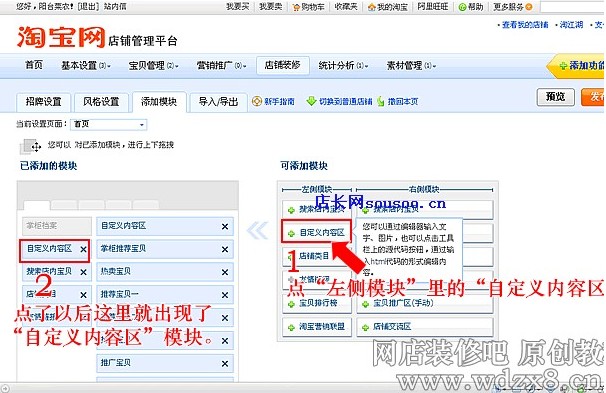Click the 宝贝推广区(手动) module label
The width and height of the screenshot is (606, 393).
click(x=403, y=303)
